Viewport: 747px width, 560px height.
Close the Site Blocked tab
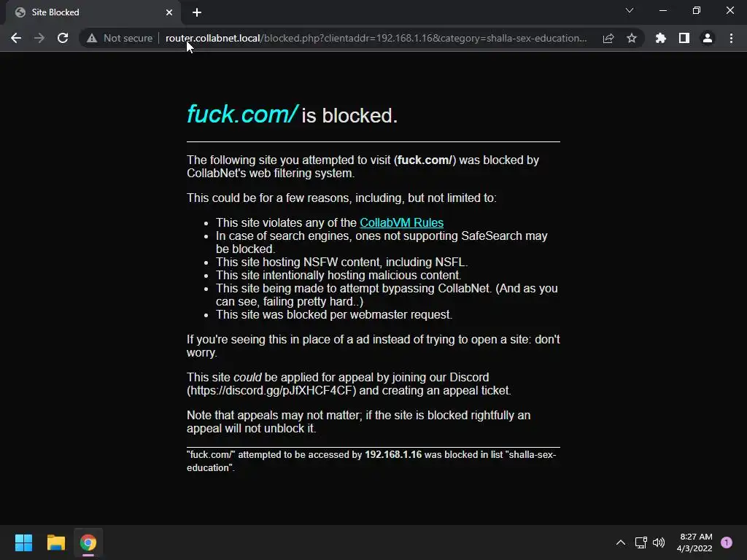169,12
